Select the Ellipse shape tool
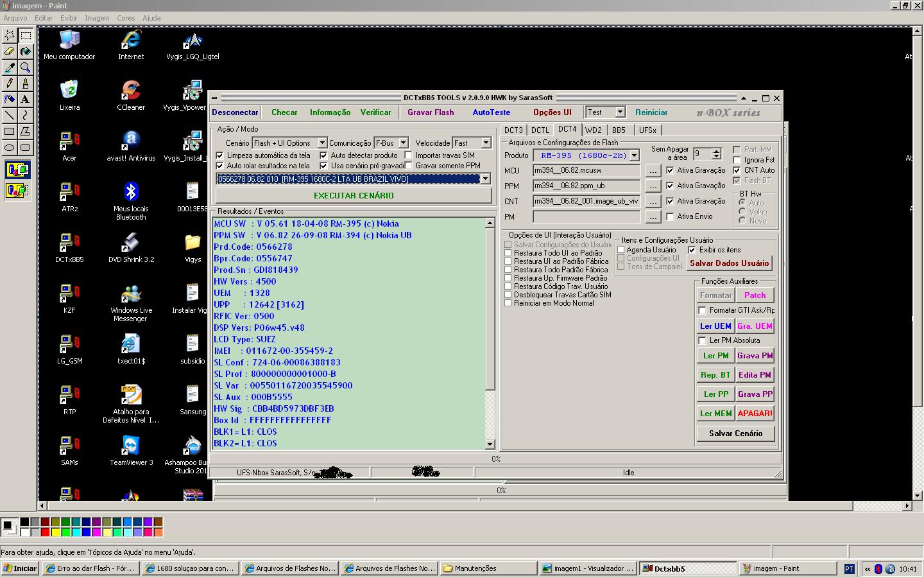The image size is (924, 578). (10, 148)
